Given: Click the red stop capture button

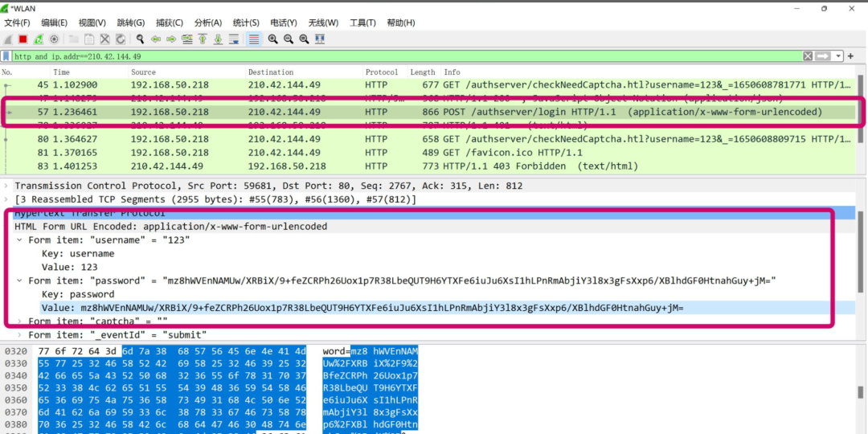Looking at the screenshot, I should point(23,39).
